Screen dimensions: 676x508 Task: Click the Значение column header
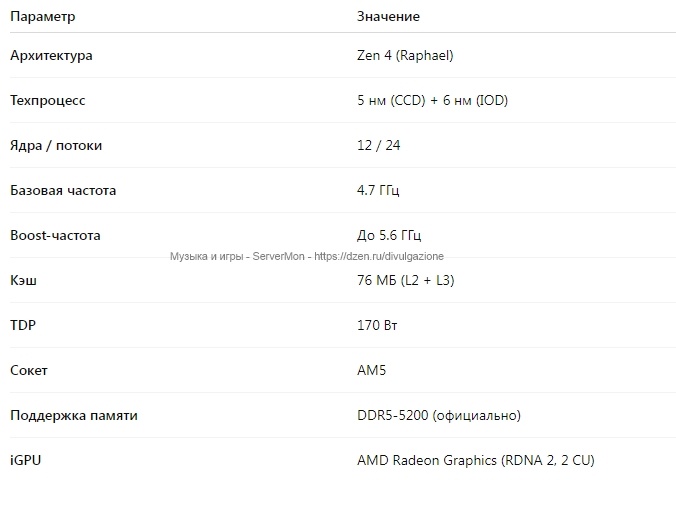tap(388, 16)
